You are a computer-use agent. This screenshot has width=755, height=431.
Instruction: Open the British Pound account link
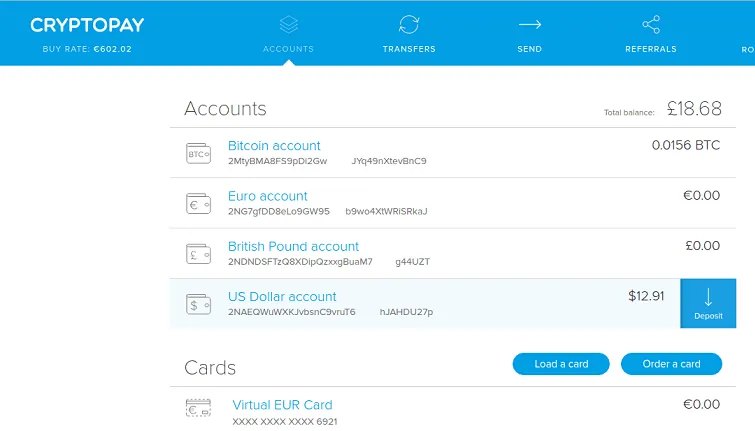pos(293,247)
